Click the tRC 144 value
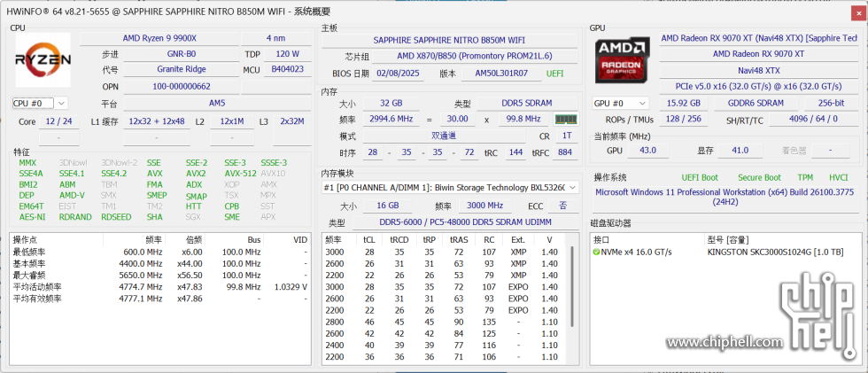 (x=515, y=152)
